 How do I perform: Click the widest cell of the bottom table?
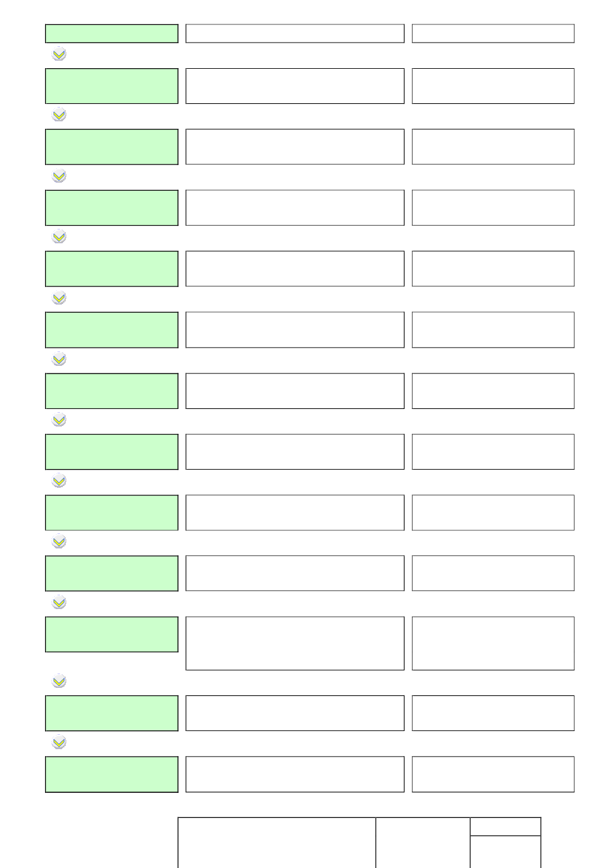[x=276, y=842]
